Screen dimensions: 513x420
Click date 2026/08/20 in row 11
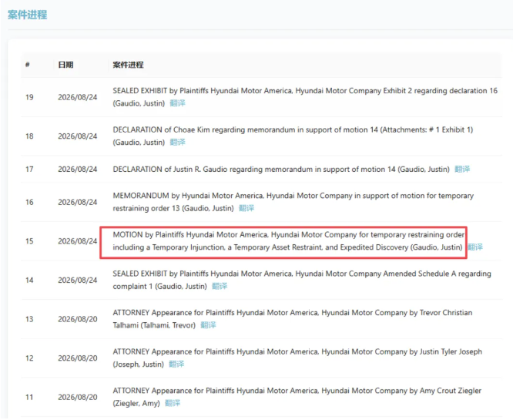[78, 397]
